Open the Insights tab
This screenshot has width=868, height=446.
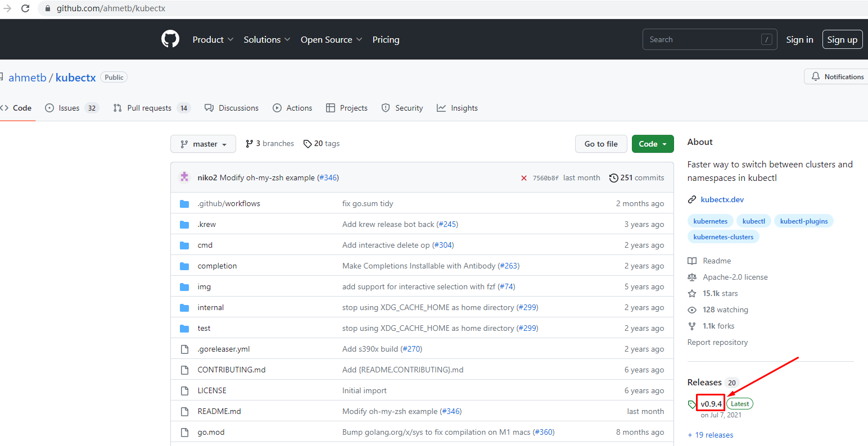(x=457, y=108)
